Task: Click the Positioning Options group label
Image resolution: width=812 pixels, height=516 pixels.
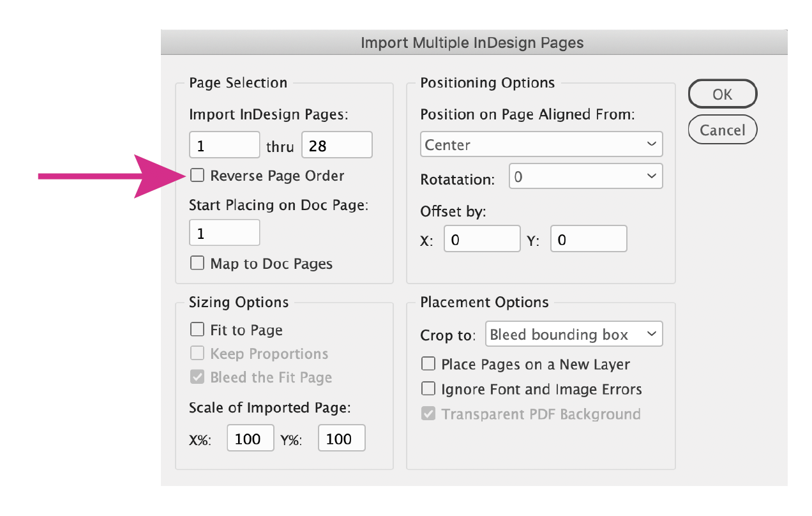Action: tap(488, 82)
